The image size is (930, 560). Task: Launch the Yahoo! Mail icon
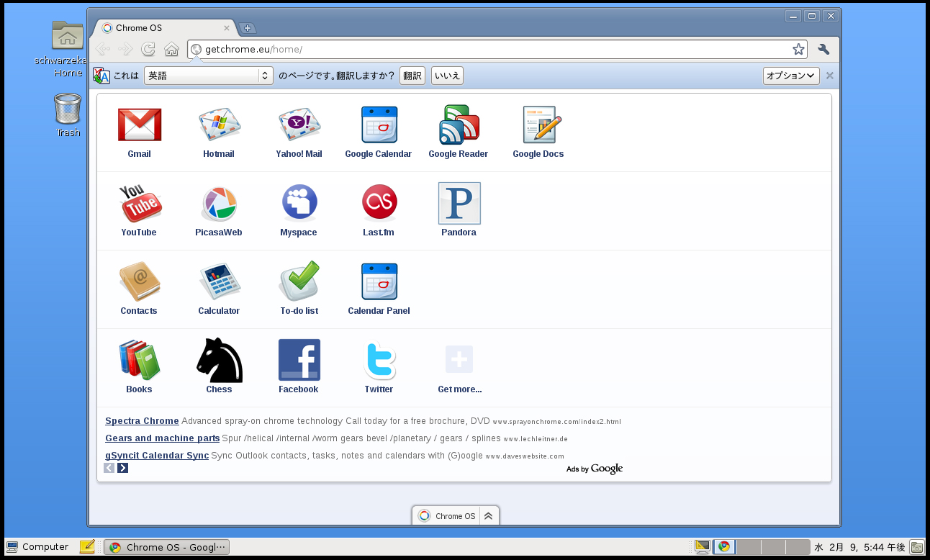click(x=299, y=125)
